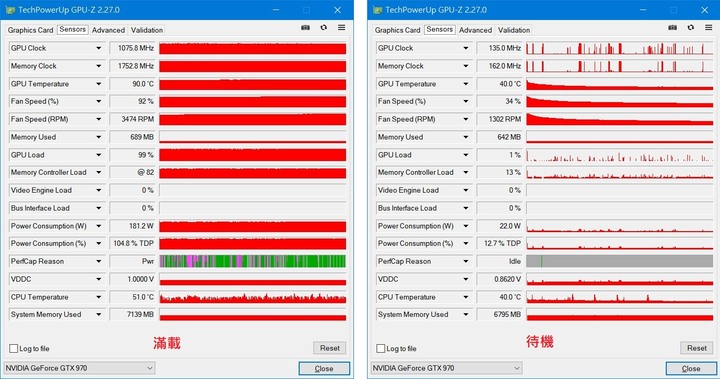This screenshot has height=379, width=720.
Task: Click Reset button in left window
Action: click(330, 348)
